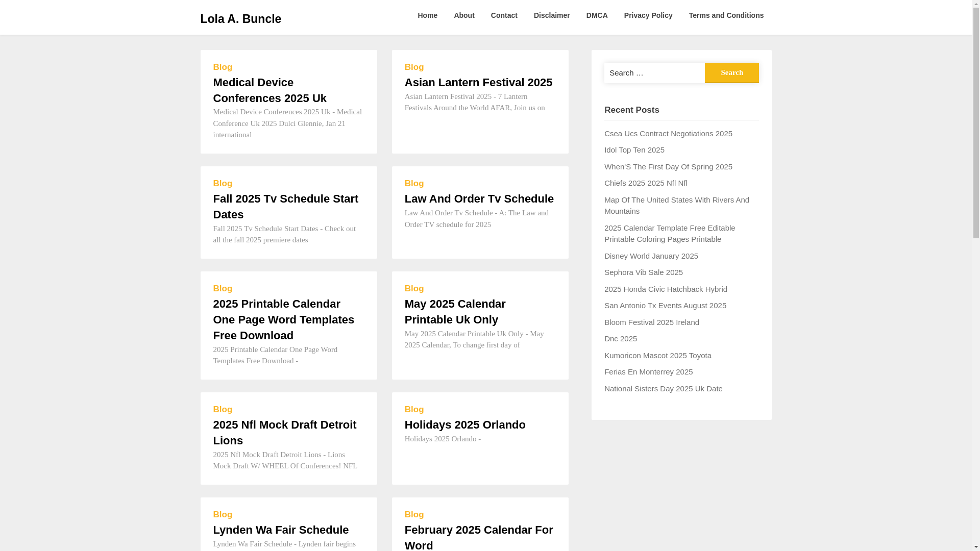Image resolution: width=980 pixels, height=551 pixels.
Task: Open recent post Bloom Festival 2025 Ireland
Action: 652,322
